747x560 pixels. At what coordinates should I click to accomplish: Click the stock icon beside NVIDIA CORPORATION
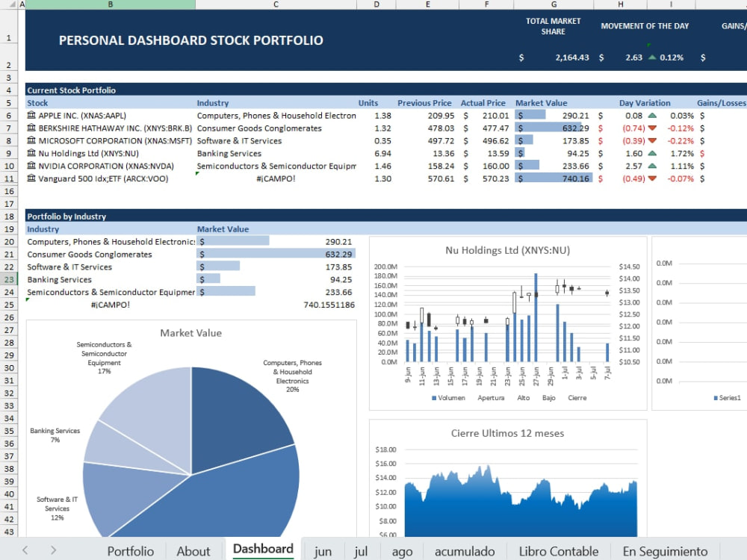[31, 166]
